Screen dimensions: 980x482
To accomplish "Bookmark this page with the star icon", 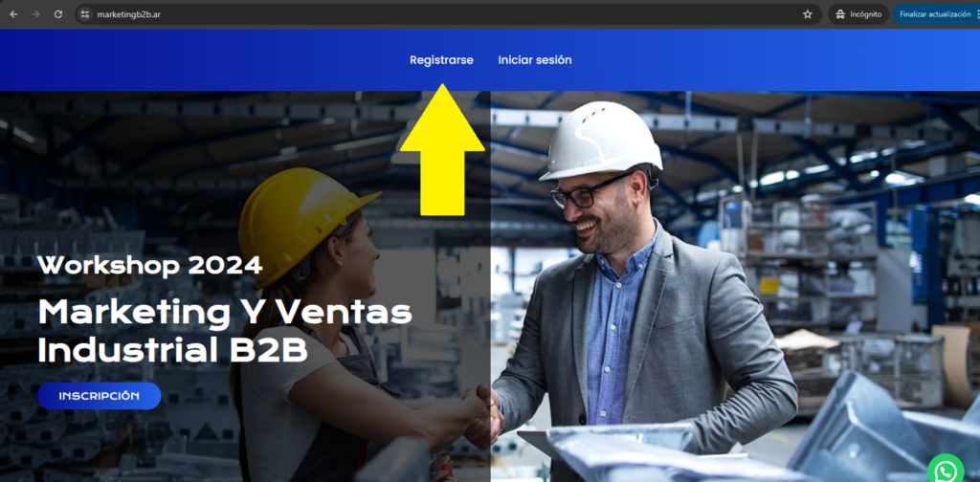I will [x=808, y=14].
